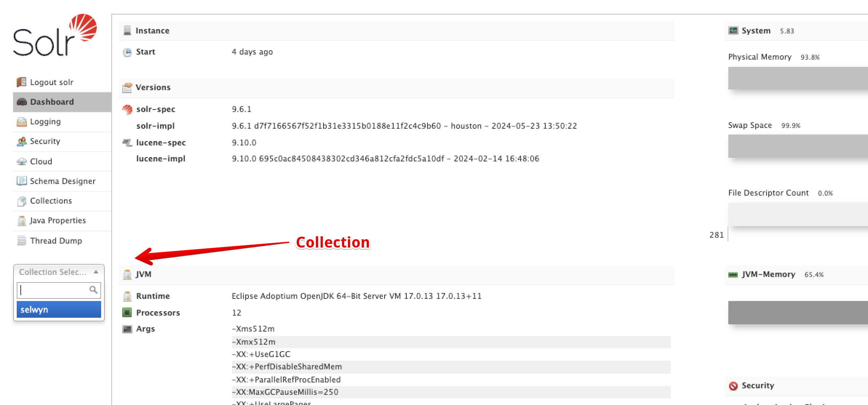Click the Runtime Eclipse Adoptium value
Viewport: 868px width, 405px height.
[357, 296]
